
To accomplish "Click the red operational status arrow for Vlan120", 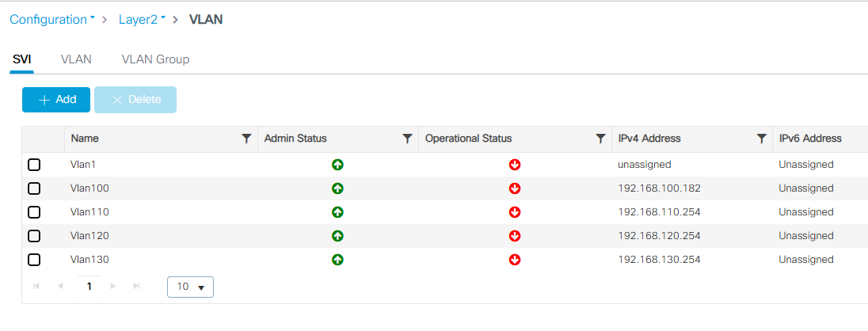I will [515, 236].
